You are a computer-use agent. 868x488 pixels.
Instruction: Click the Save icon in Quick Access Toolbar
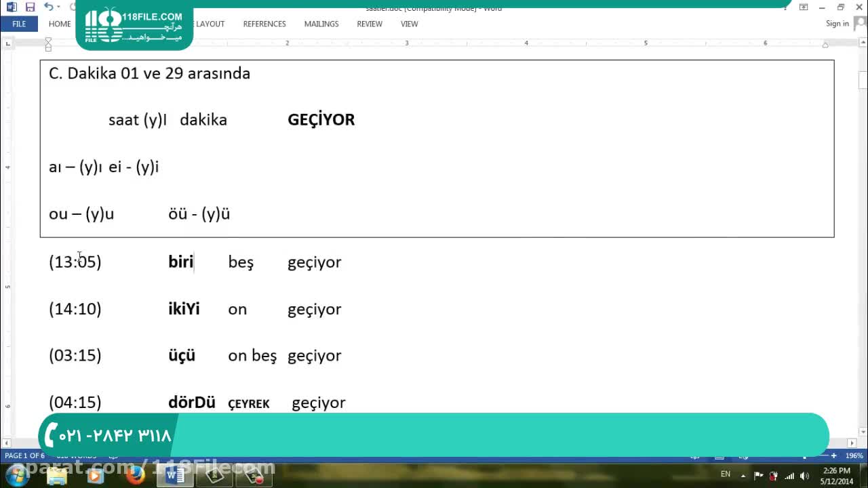pos(30,7)
